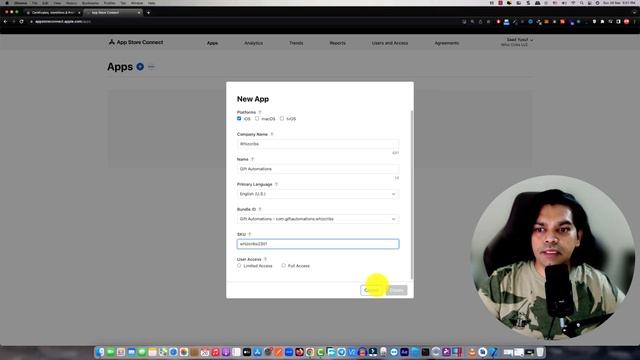Open help icon next to Bundle ID
This screenshot has height=360, width=640.
[x=260, y=209]
